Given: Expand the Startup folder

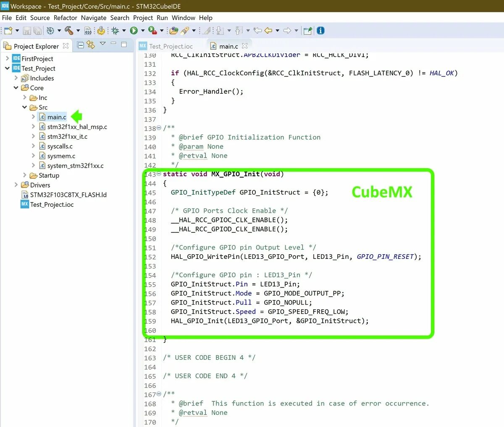Looking at the screenshot, I should click(x=25, y=175).
